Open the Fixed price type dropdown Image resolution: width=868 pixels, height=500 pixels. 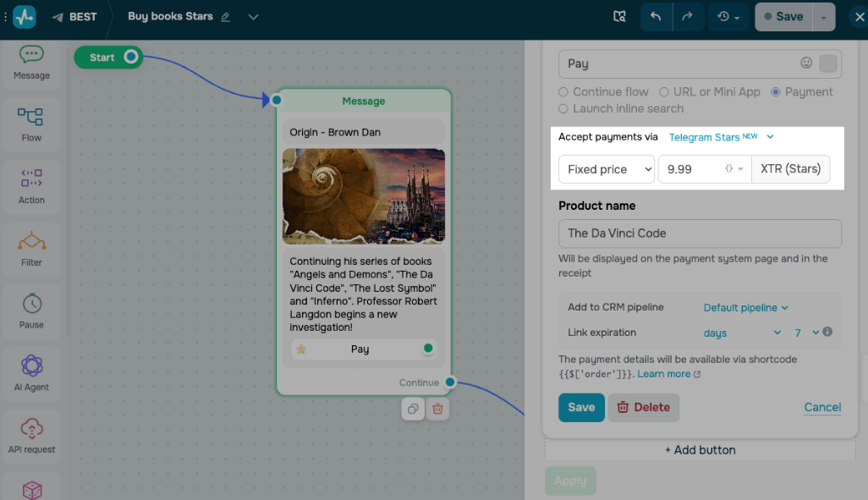point(607,169)
